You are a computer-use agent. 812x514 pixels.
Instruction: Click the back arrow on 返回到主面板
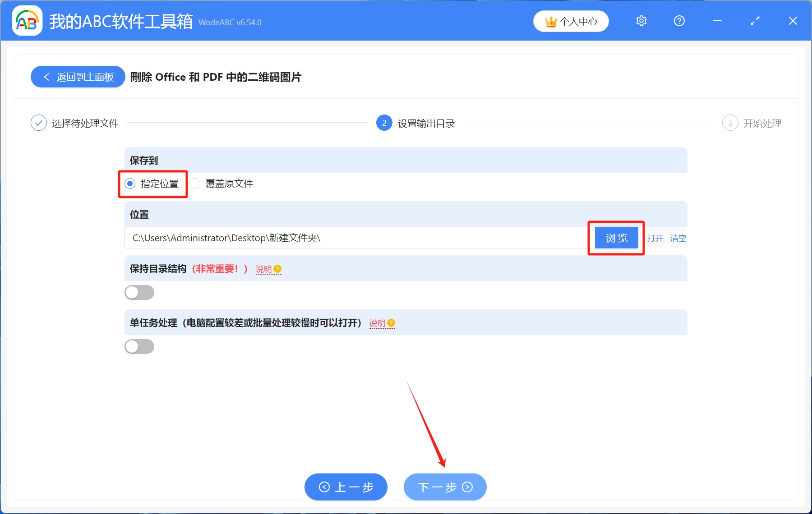[x=46, y=77]
